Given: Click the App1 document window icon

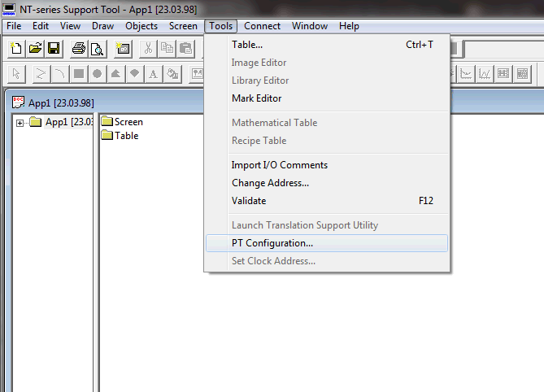Looking at the screenshot, I should [x=18, y=102].
